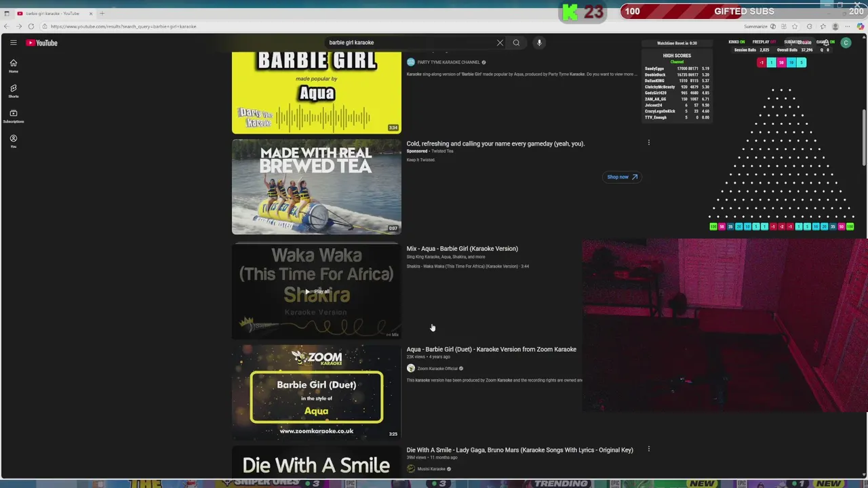This screenshot has height=488, width=868.
Task: Open Subscriptions in YouTube sidebar
Action: click(x=13, y=116)
